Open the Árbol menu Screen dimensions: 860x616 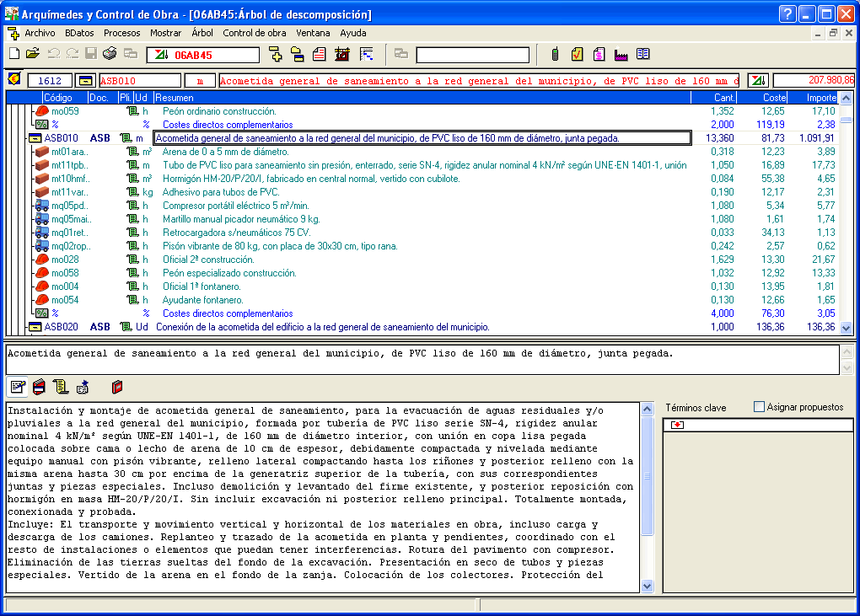tap(202, 33)
